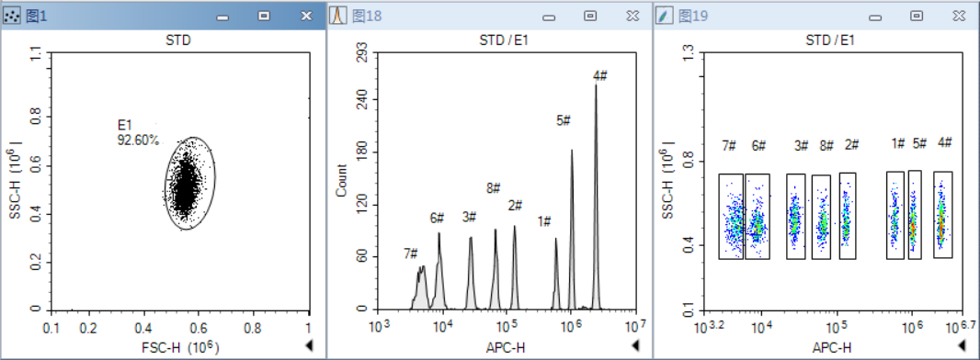Open the arrow menu beside FSC-H axis
The width and height of the screenshot is (980, 360).
tap(309, 345)
